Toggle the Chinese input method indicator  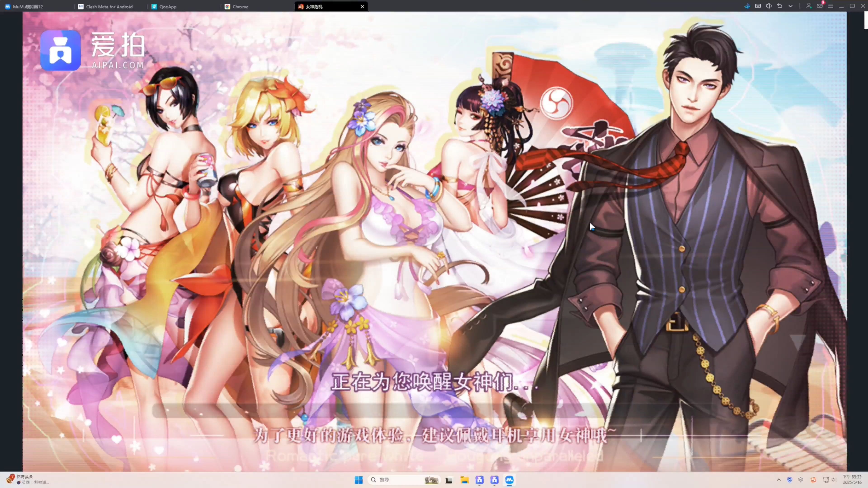point(801,480)
